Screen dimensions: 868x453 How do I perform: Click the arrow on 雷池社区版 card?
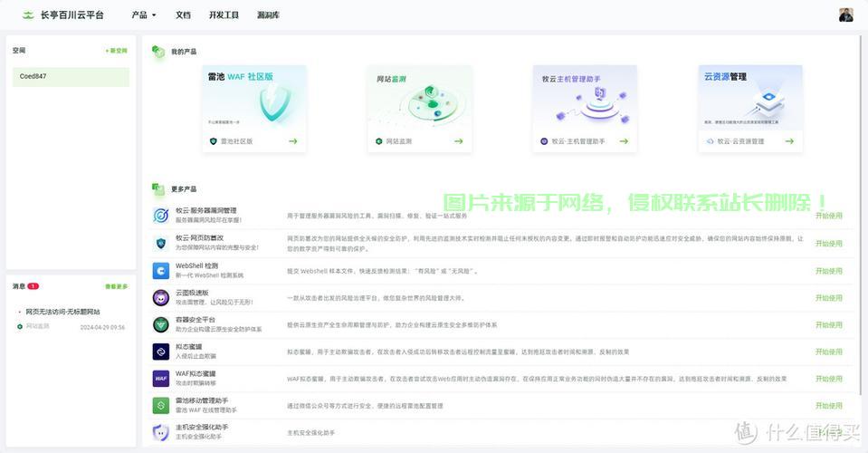(293, 141)
